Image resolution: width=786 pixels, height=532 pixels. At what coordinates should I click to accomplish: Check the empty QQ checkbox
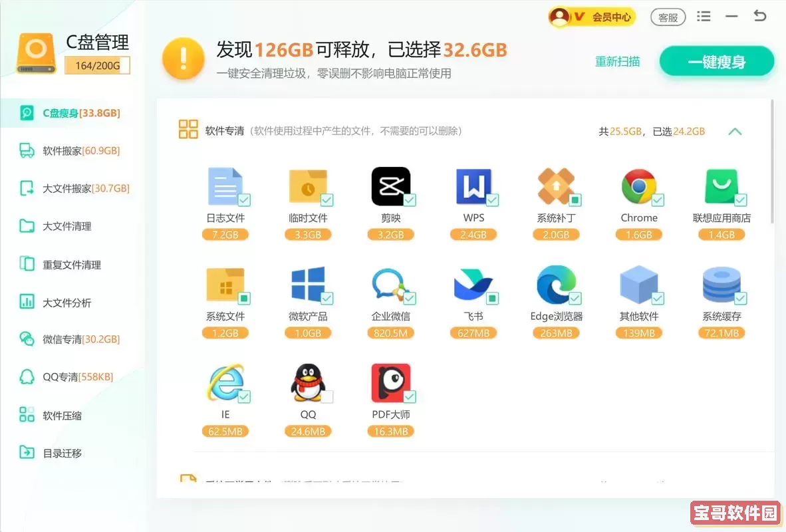[x=327, y=396]
